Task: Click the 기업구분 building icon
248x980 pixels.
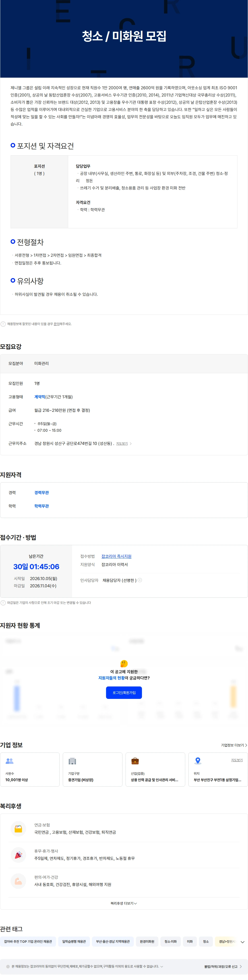Action: tap(72, 761)
